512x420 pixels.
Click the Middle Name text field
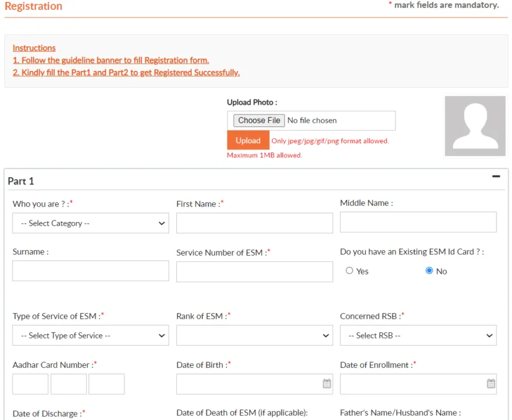click(x=418, y=222)
